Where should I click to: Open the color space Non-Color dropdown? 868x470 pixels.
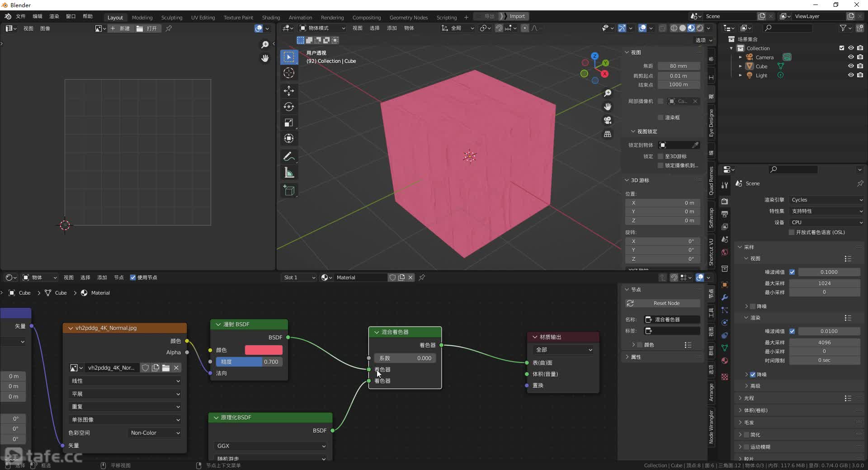154,433
